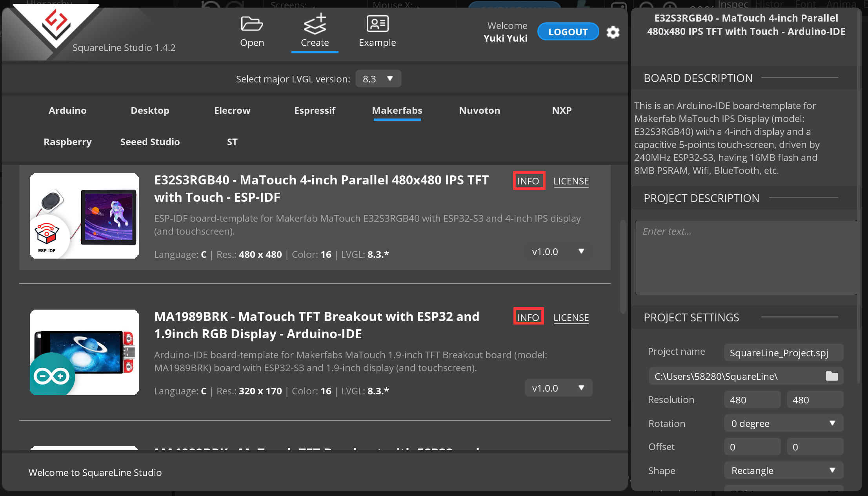868x496 pixels.
Task: Select the E32S3RGB40 ESP-IDF board title
Action: click(x=322, y=188)
